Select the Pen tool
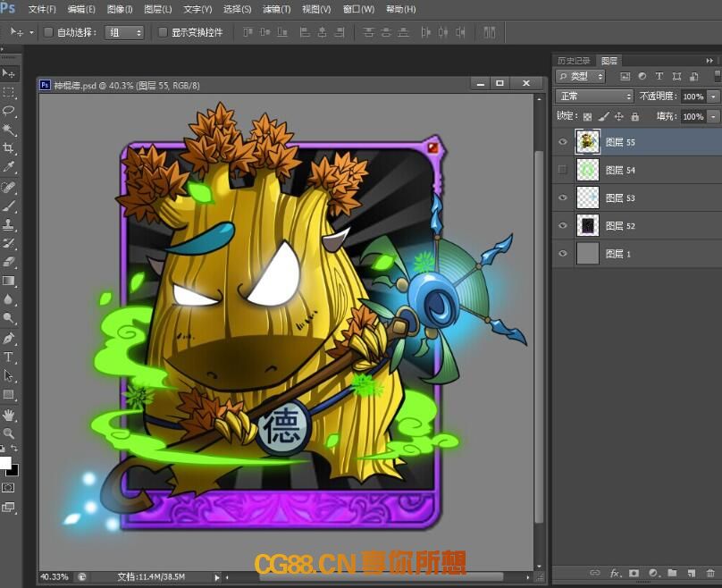 (8, 339)
